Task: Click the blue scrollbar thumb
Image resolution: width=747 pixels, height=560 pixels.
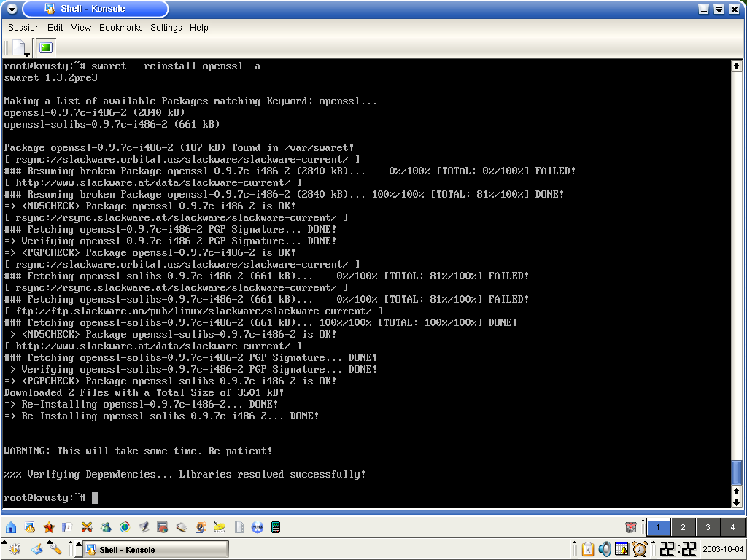Action: coord(737,472)
